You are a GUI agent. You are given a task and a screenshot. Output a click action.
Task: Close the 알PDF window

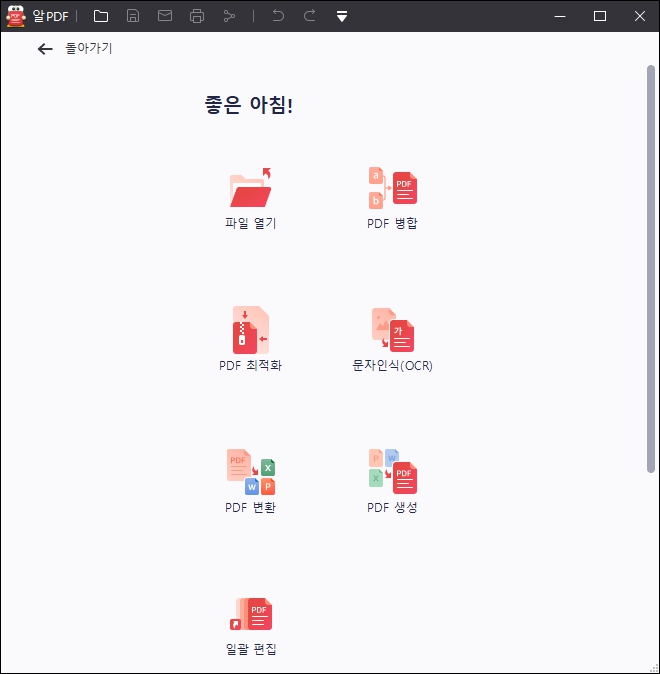[640, 16]
